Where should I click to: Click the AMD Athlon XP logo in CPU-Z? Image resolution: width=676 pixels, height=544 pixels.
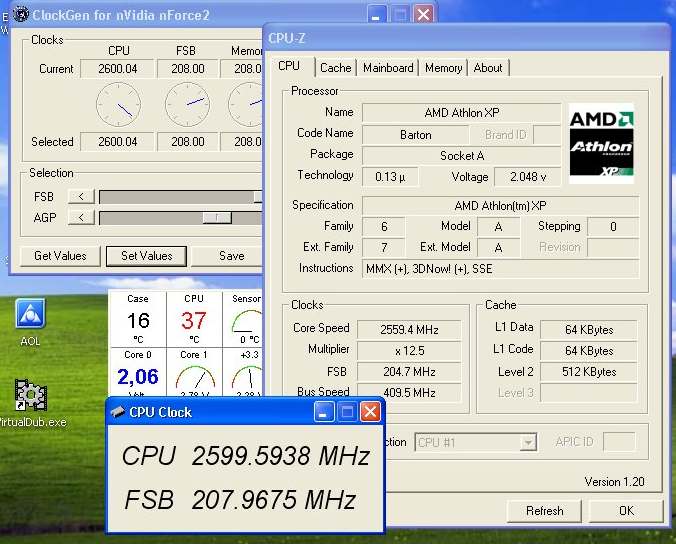(x=601, y=144)
